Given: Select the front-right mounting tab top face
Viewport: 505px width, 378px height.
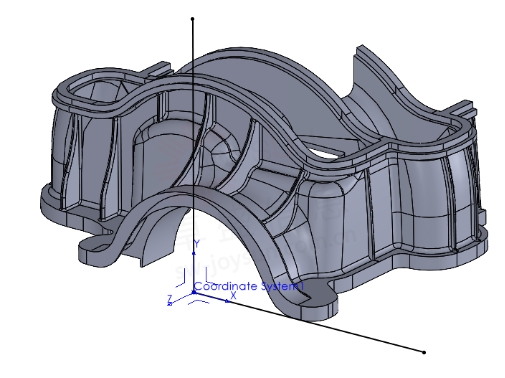Looking at the screenshot, I should pyautogui.click(x=318, y=297).
